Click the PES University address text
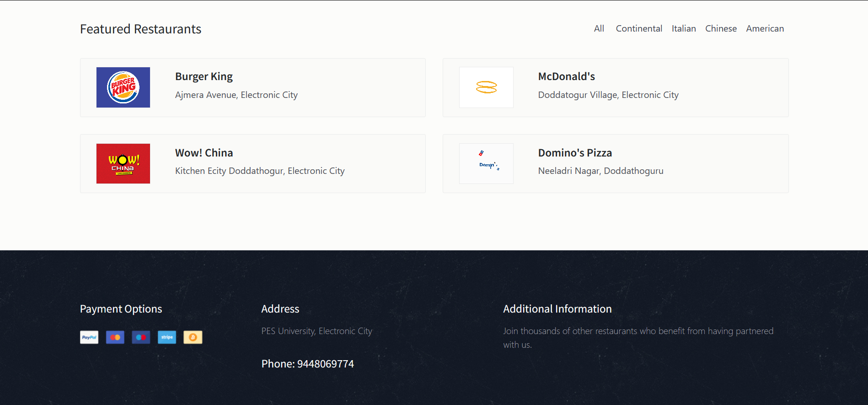 316,331
